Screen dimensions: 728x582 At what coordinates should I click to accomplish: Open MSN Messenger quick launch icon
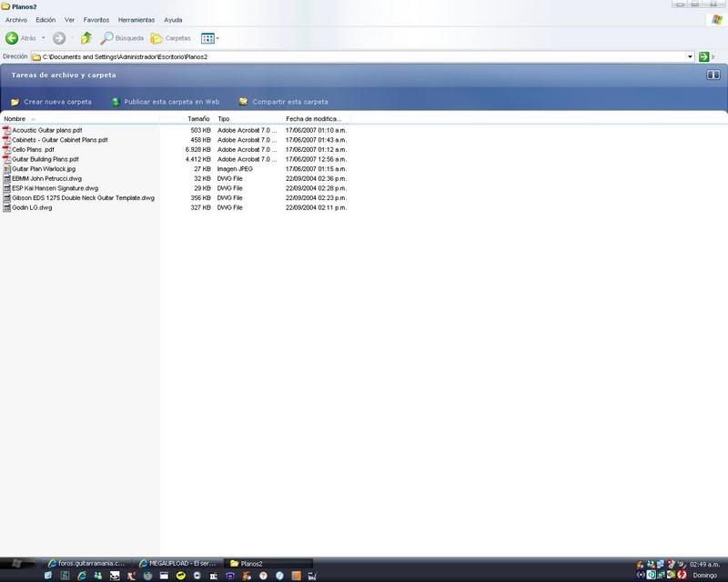click(98, 576)
